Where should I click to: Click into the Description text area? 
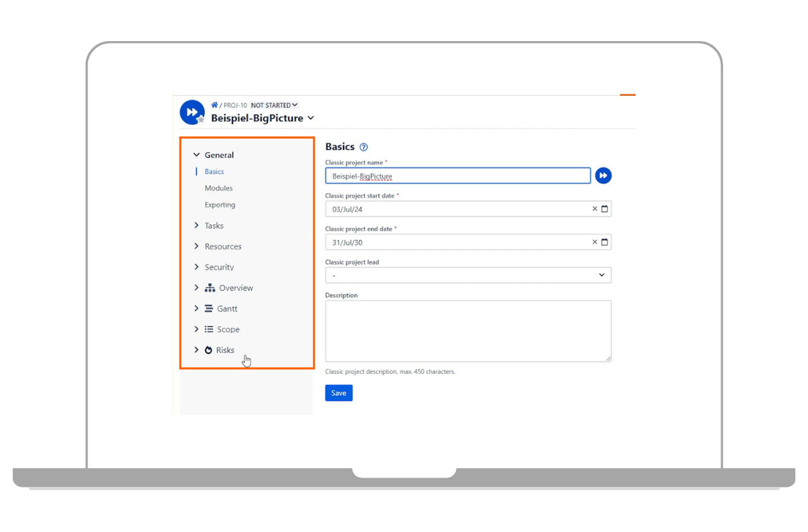point(468,331)
